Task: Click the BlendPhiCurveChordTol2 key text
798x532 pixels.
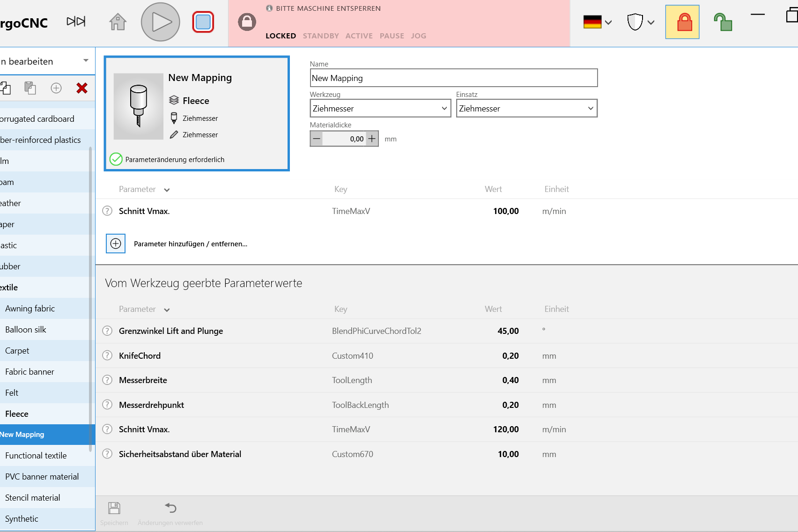Action: point(377,331)
